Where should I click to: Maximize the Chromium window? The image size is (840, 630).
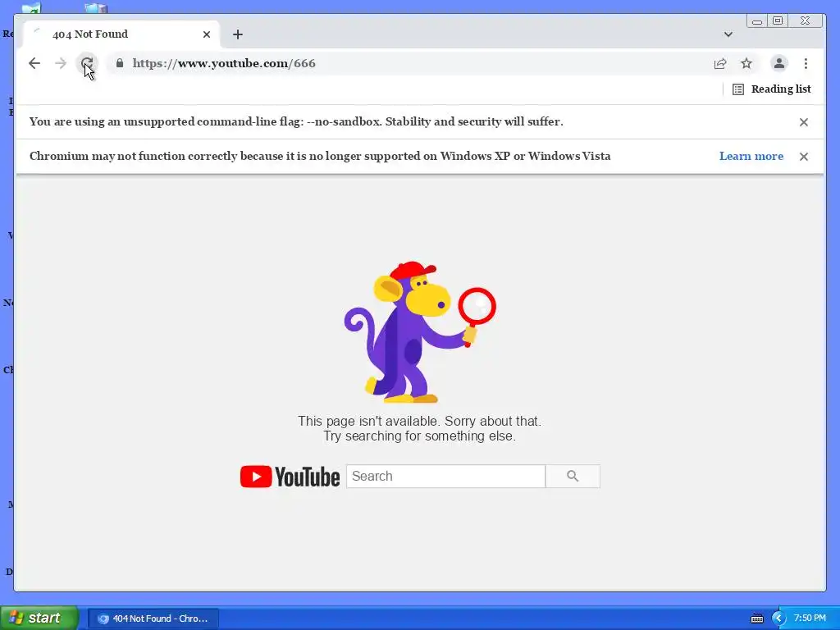pos(778,21)
